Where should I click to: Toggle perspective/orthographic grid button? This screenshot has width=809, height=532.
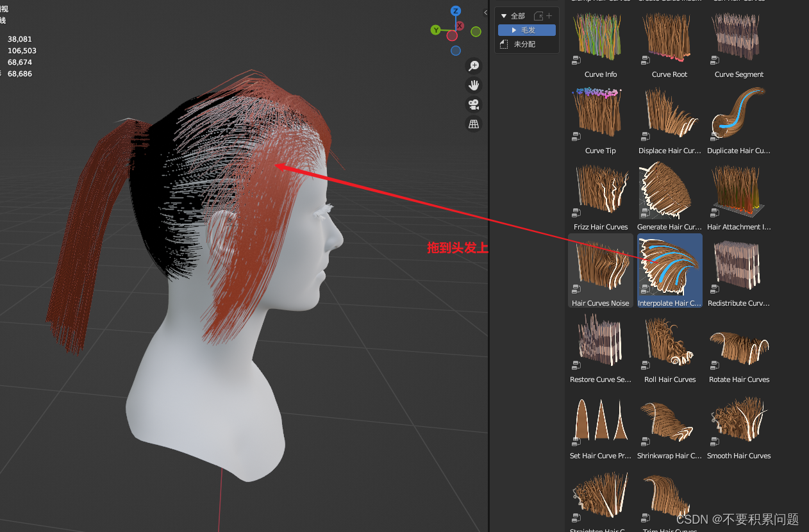474,124
